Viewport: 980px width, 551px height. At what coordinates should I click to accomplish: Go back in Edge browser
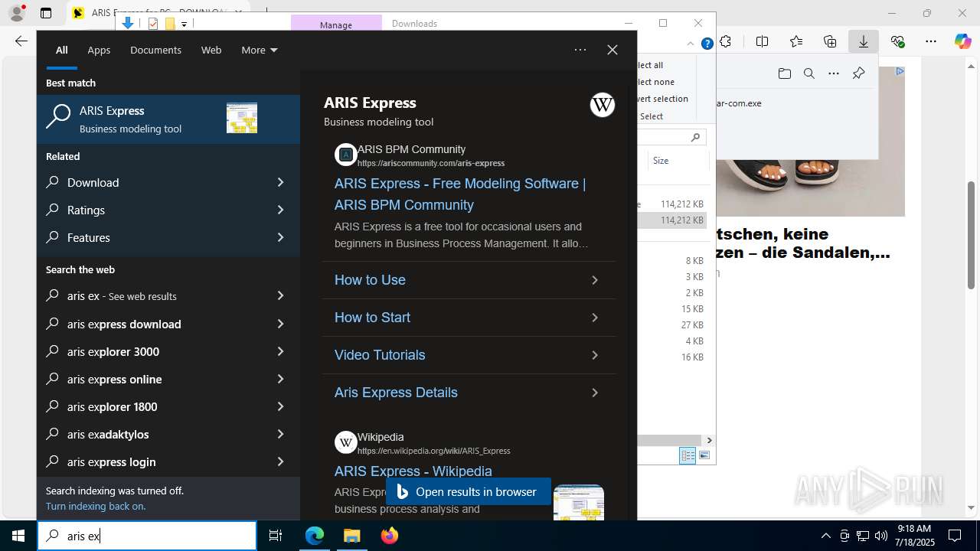[x=21, y=41]
